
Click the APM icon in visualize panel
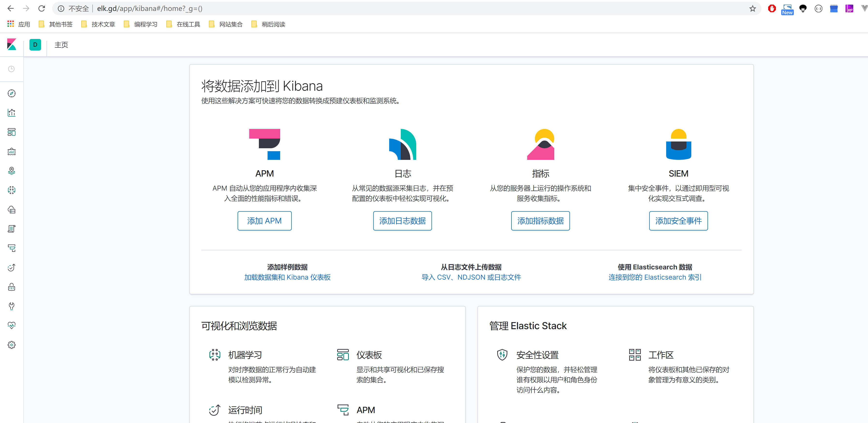343,410
